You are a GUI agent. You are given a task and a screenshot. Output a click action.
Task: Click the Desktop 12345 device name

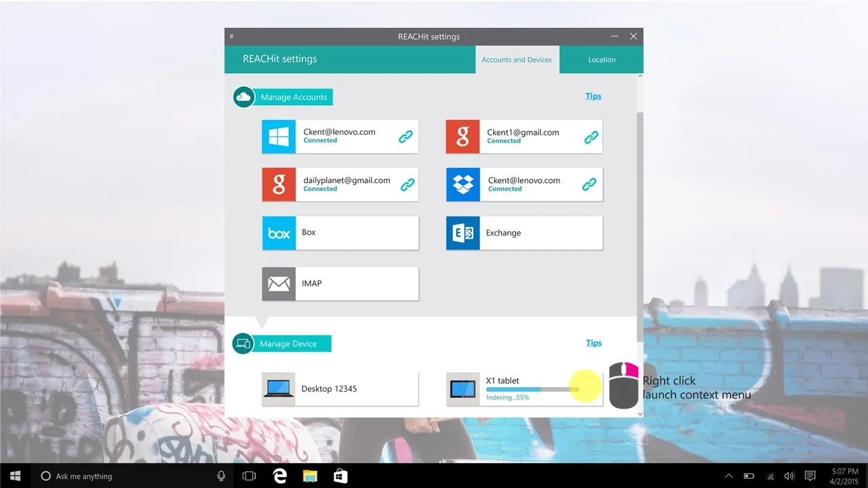[x=329, y=389]
